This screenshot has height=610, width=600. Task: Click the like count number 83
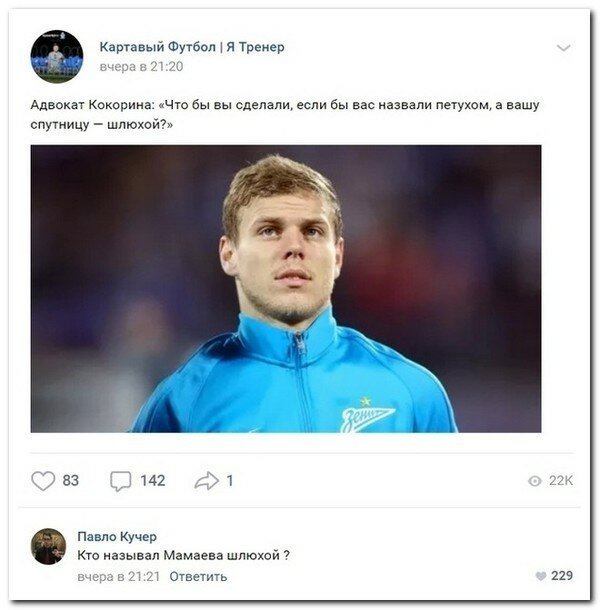70,481
